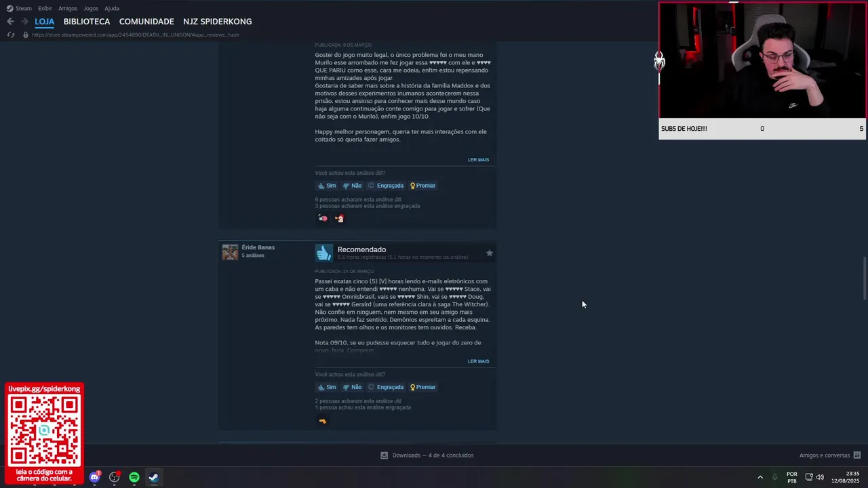This screenshot has width=868, height=488.
Task: Open the Amigos menu
Action: point(68,8)
